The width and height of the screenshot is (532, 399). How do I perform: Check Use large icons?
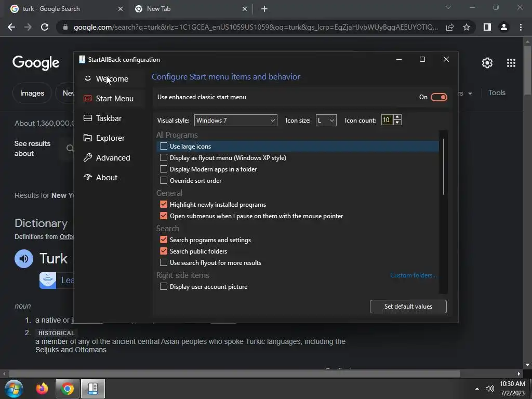coord(164,146)
